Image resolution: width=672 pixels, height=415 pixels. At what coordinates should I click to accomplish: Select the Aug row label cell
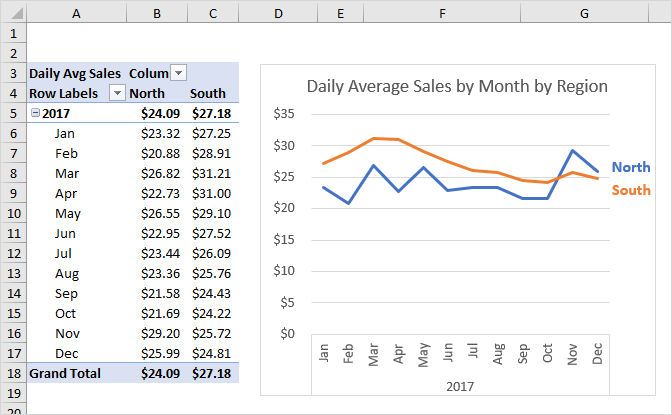(x=76, y=273)
